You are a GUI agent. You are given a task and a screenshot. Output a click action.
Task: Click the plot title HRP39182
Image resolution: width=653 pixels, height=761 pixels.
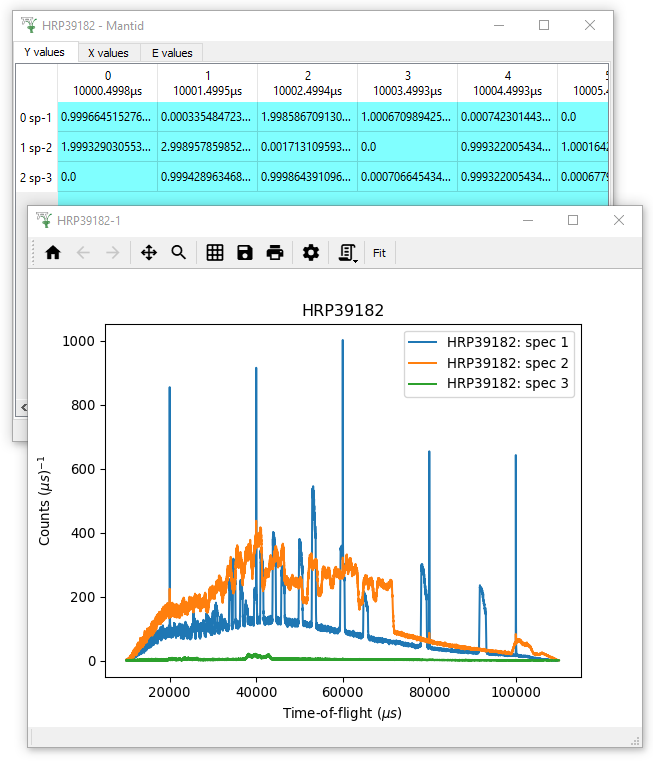(343, 310)
